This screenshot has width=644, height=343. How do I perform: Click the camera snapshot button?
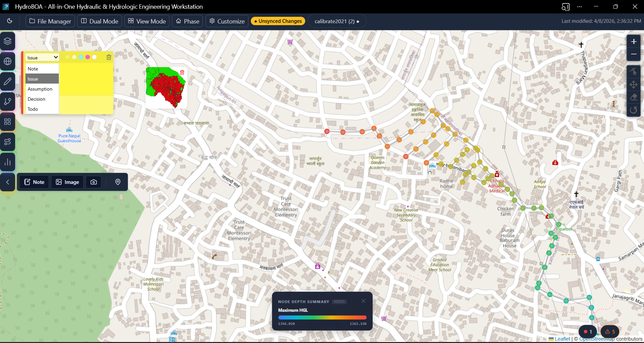click(94, 182)
